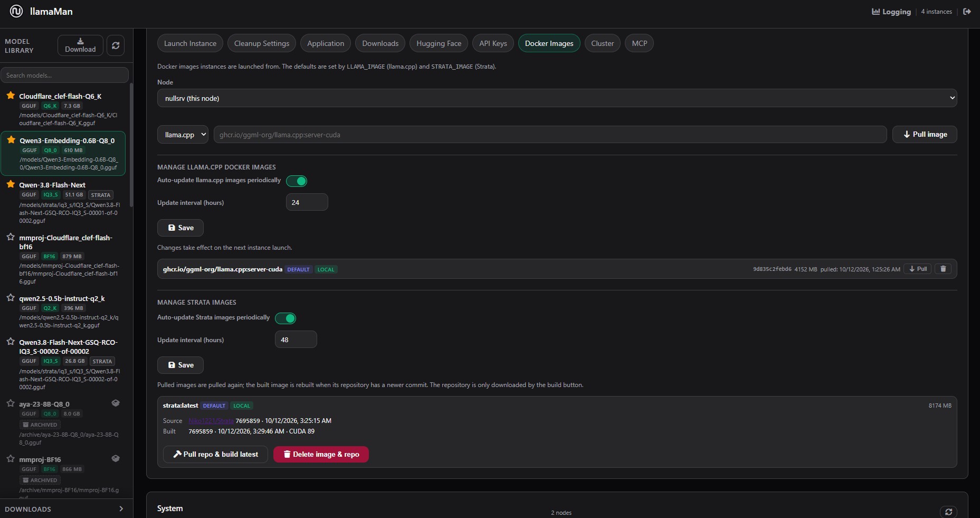
Task: Open the Model Library Download button
Action: point(80,45)
